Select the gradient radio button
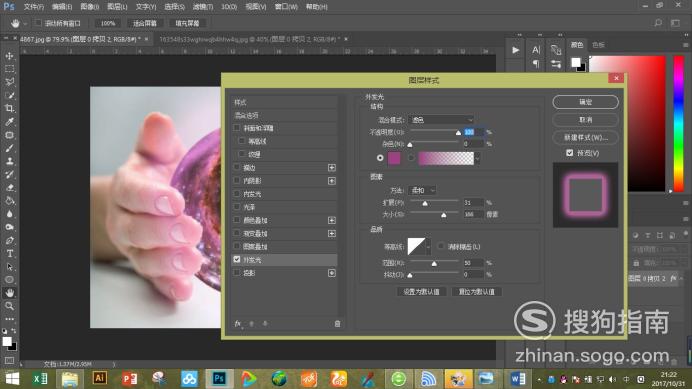The width and height of the screenshot is (692, 389). [x=411, y=158]
